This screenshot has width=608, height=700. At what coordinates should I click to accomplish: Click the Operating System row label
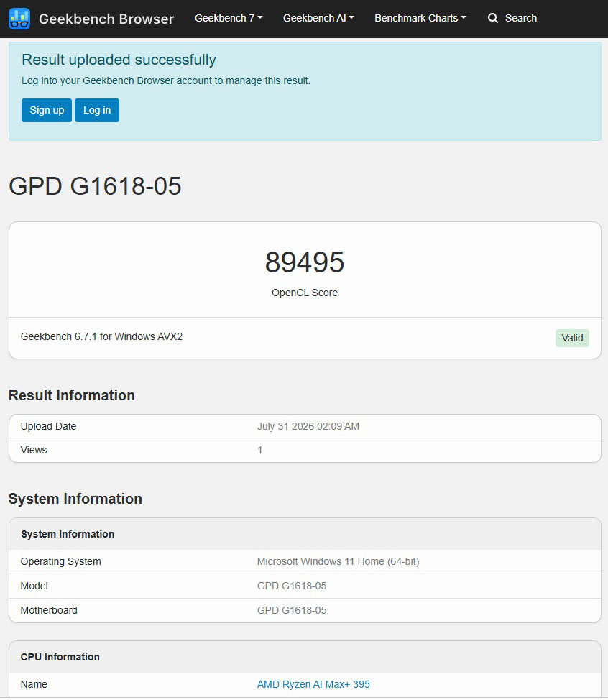tap(60, 561)
